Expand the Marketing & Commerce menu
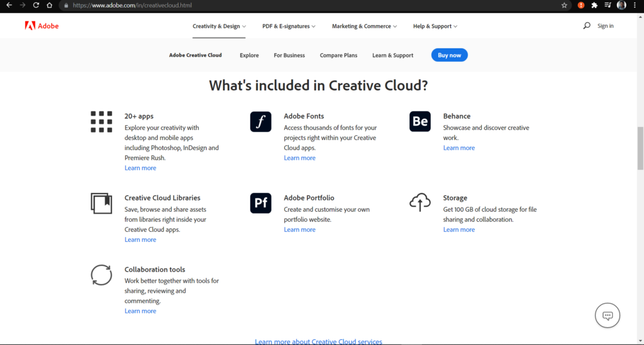 tap(364, 26)
